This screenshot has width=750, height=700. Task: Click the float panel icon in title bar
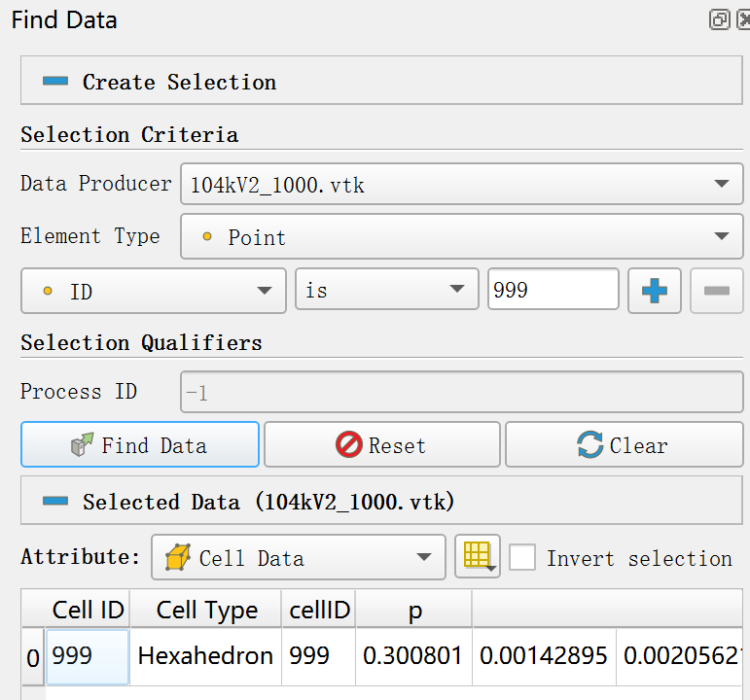click(719, 19)
